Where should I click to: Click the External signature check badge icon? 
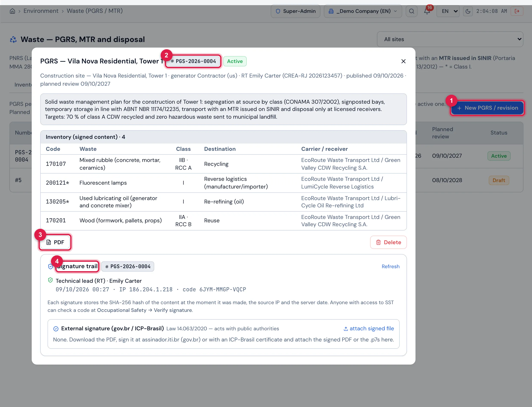point(56,329)
